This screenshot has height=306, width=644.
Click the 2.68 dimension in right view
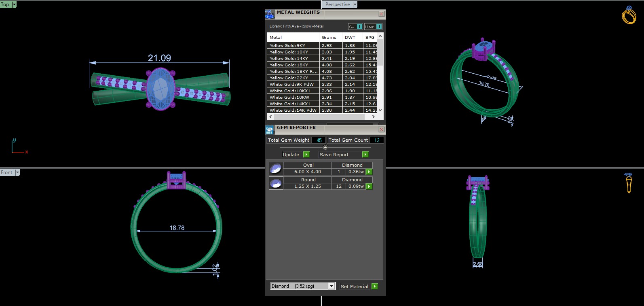(478, 264)
